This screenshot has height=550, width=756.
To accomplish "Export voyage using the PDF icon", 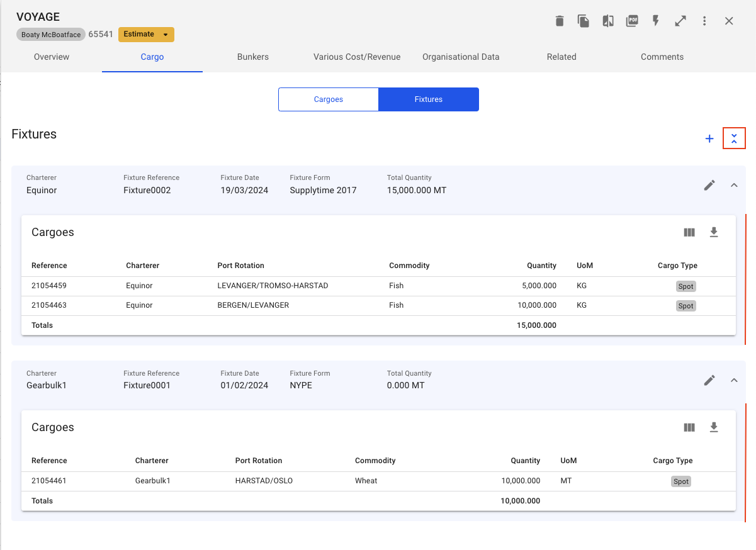I will click(632, 21).
